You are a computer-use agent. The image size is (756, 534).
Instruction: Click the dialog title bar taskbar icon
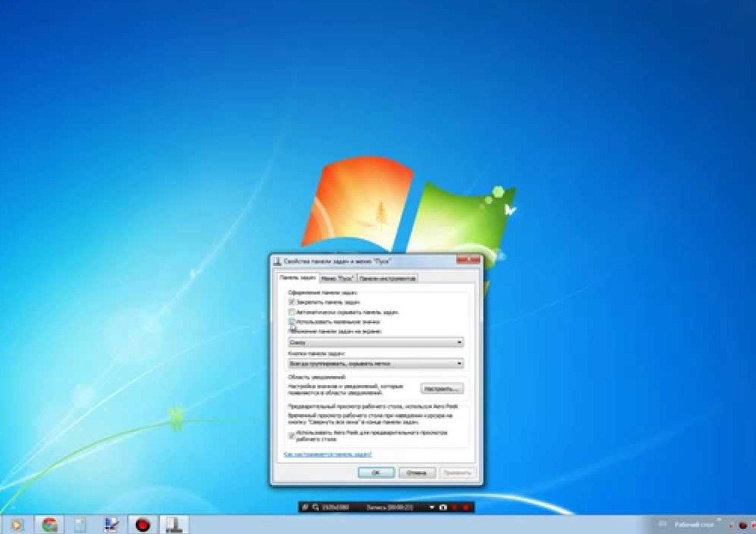pyautogui.click(x=277, y=261)
